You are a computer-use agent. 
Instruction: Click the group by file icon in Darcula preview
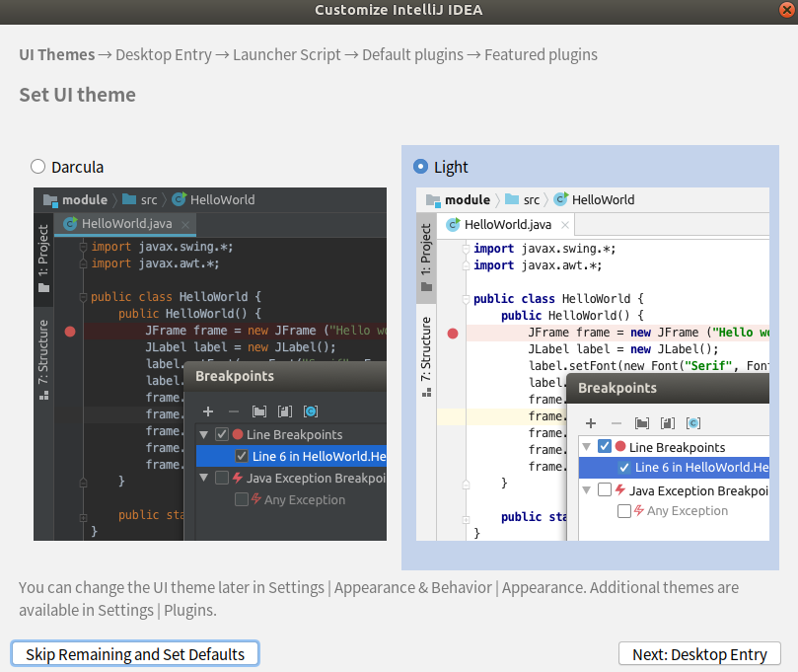pyautogui.click(x=285, y=411)
